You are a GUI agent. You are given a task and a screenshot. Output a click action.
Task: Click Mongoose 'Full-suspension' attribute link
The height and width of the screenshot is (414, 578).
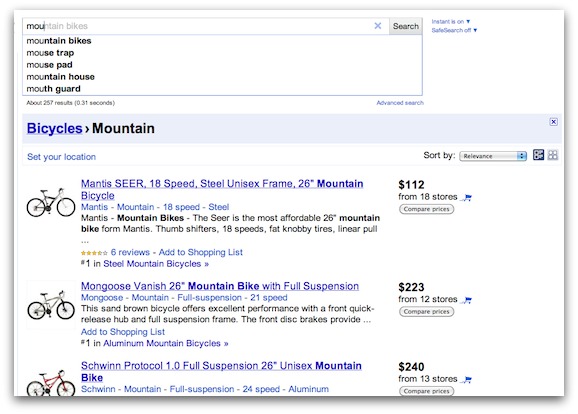[x=209, y=298]
